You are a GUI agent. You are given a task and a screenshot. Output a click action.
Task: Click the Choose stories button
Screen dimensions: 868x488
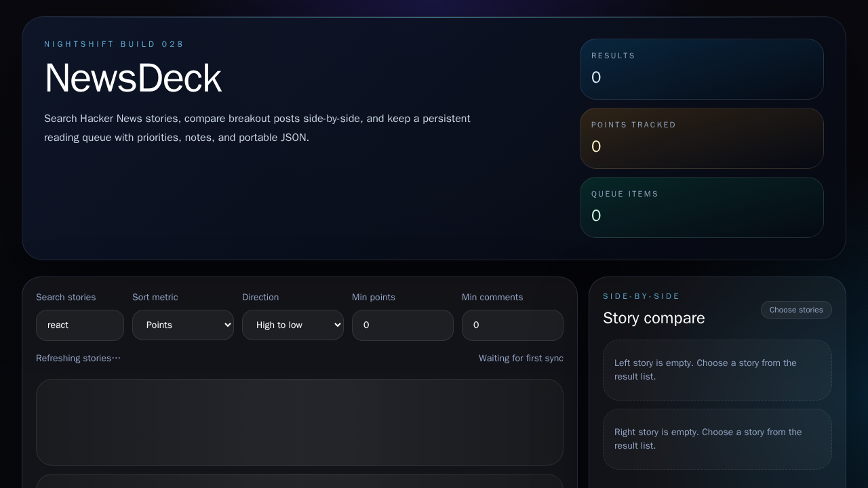pos(796,310)
